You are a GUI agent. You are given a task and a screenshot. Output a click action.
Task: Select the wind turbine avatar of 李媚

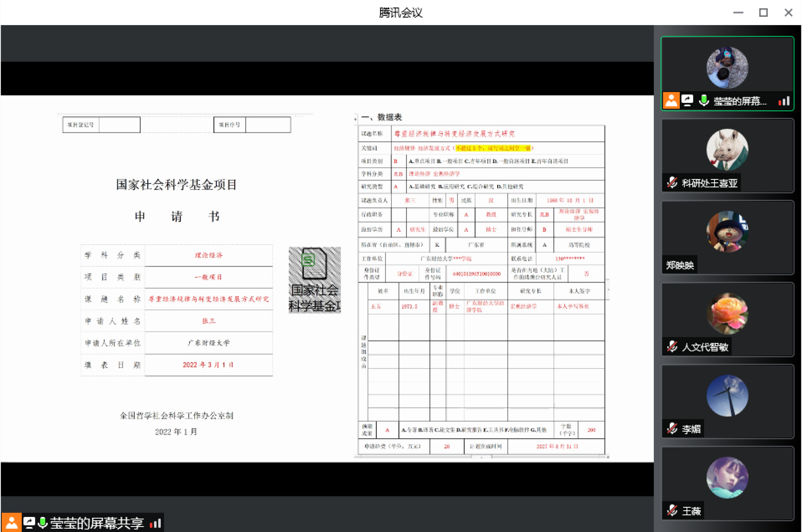click(727, 396)
